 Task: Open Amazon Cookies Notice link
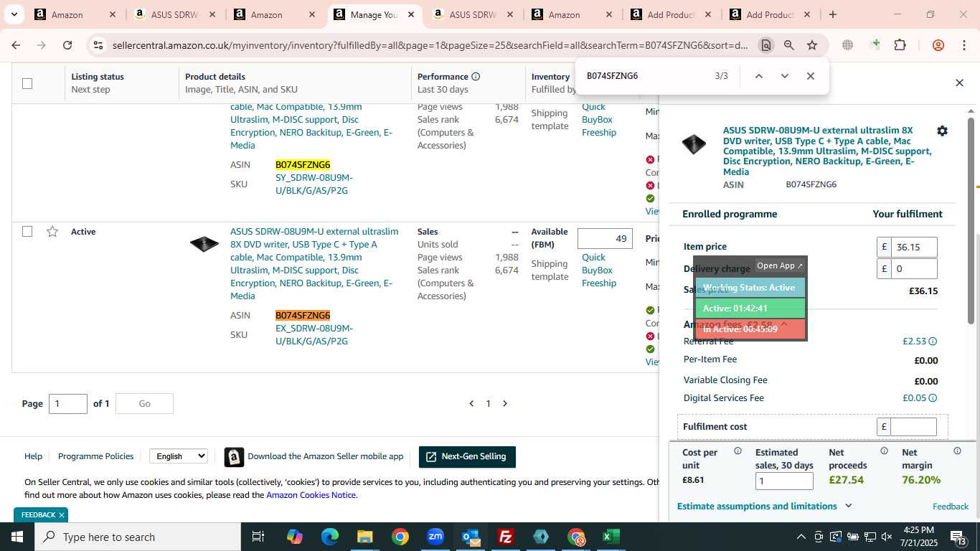[x=311, y=495]
